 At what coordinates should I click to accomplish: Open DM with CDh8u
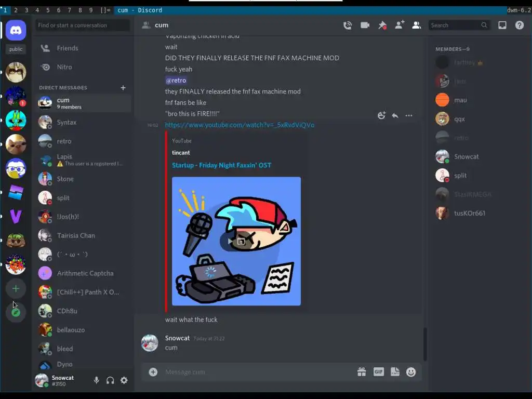pyautogui.click(x=84, y=311)
